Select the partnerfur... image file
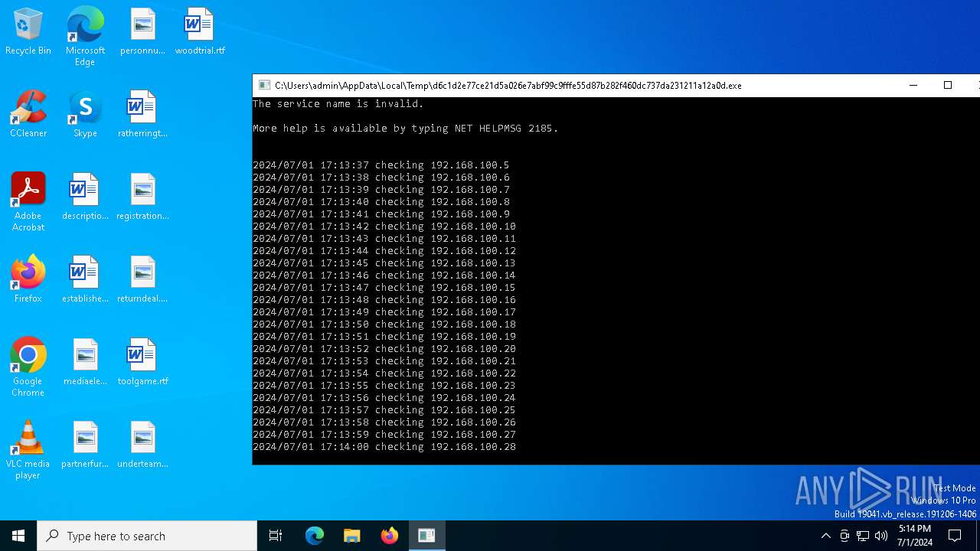 pos(85,445)
